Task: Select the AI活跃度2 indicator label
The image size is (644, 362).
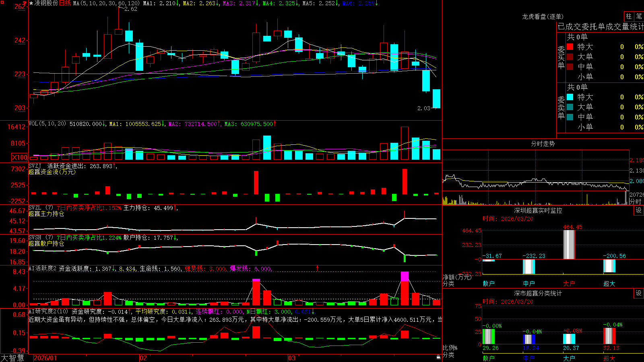Action: point(42,269)
